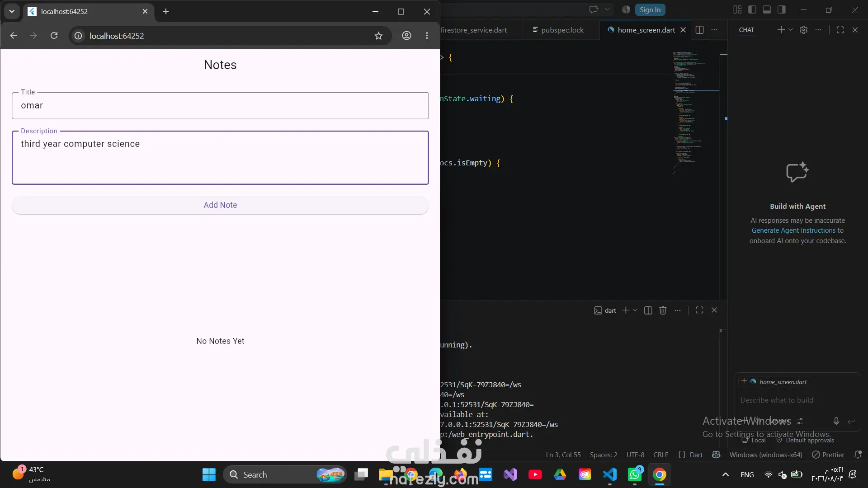
Task: Kill terminal with trash icon
Action: [663, 310]
